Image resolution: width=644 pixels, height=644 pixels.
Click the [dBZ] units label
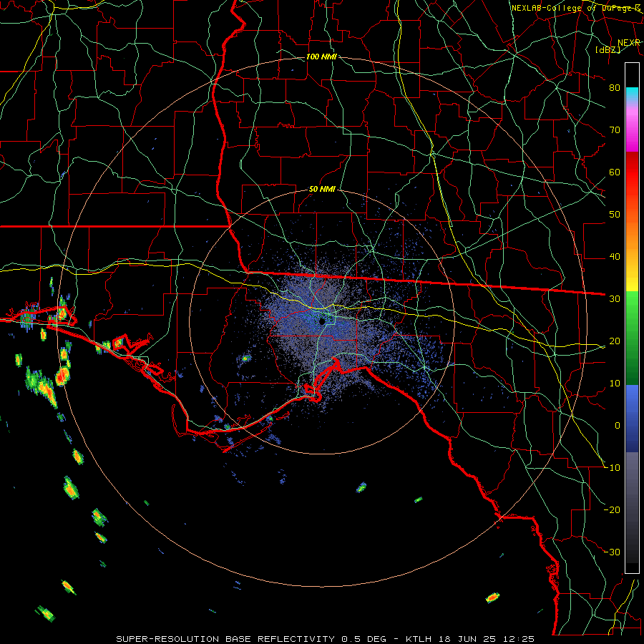608,50
